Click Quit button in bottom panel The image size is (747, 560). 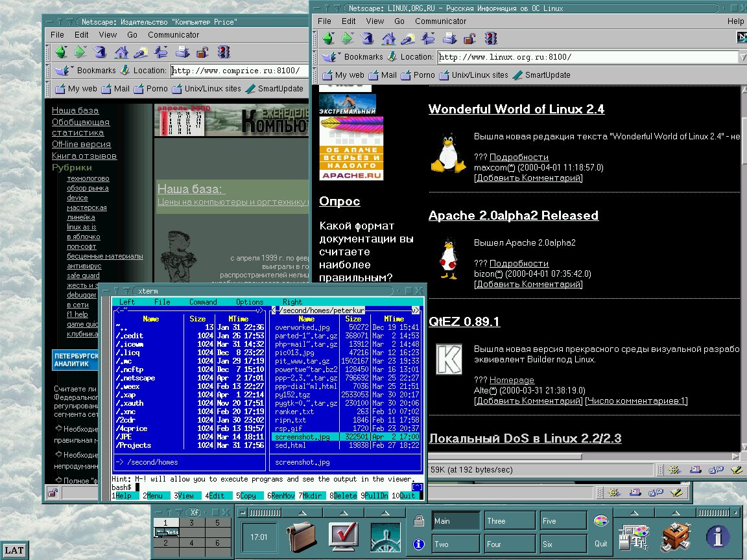pos(600,544)
